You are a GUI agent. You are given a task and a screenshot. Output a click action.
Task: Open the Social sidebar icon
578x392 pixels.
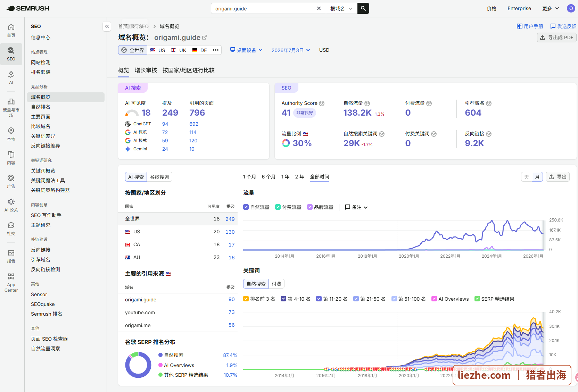pos(11,229)
